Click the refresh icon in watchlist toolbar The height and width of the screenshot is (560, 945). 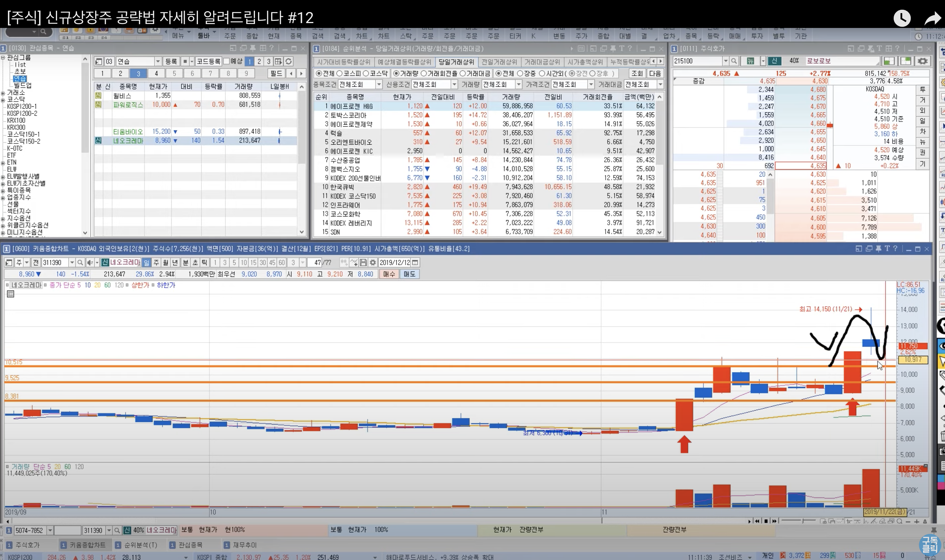[289, 62]
